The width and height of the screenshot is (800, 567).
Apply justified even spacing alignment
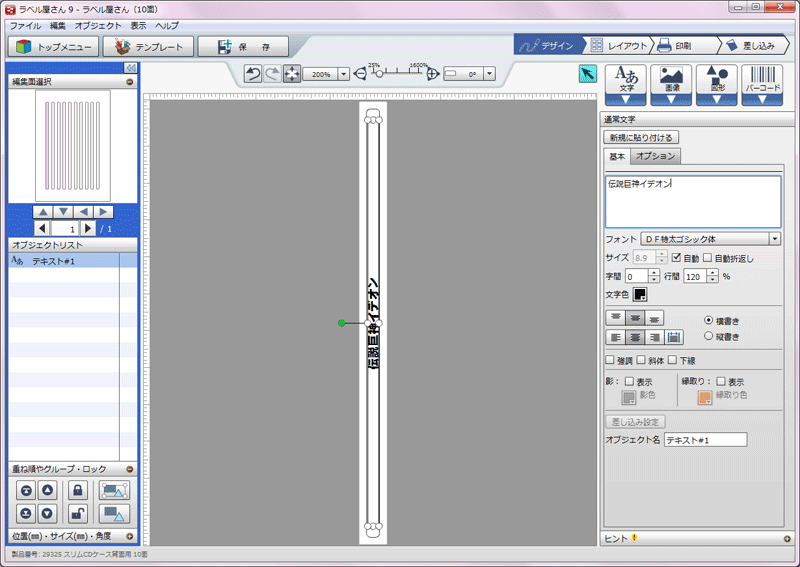click(674, 337)
